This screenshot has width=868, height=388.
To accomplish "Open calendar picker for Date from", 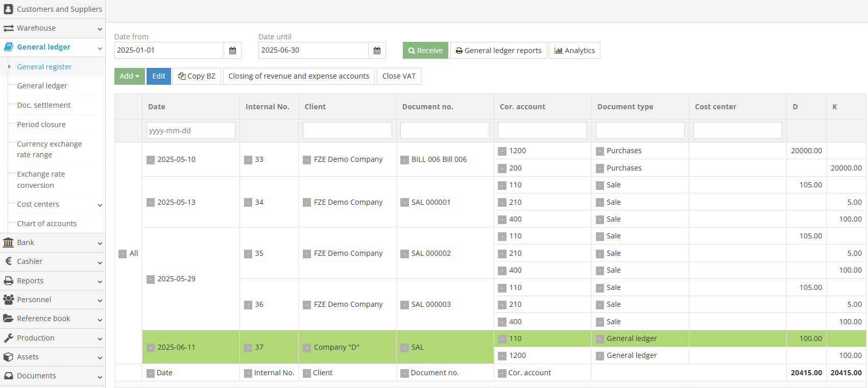I will (232, 51).
